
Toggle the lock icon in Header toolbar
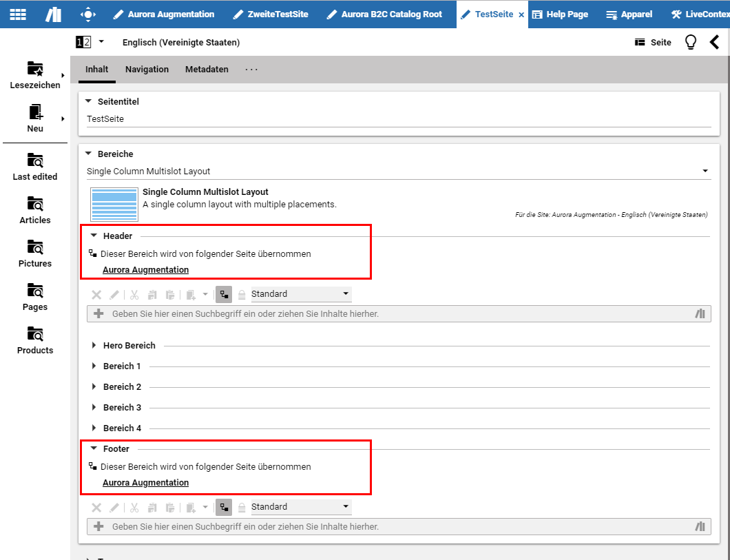pos(242,295)
